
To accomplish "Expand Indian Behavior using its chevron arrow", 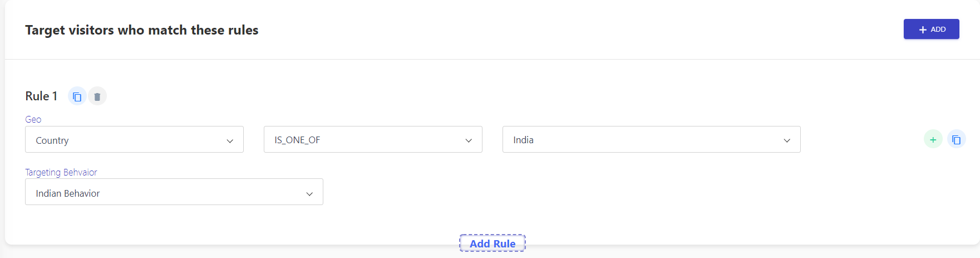I will (x=309, y=194).
